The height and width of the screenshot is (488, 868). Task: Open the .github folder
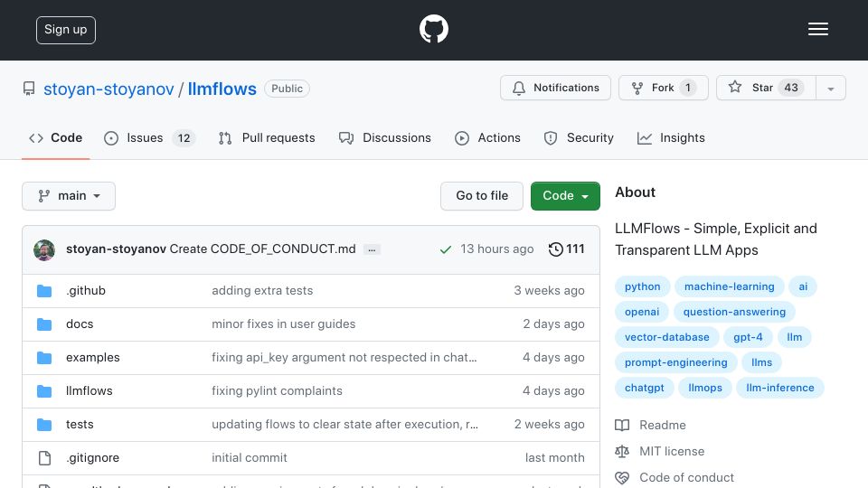[x=86, y=290]
